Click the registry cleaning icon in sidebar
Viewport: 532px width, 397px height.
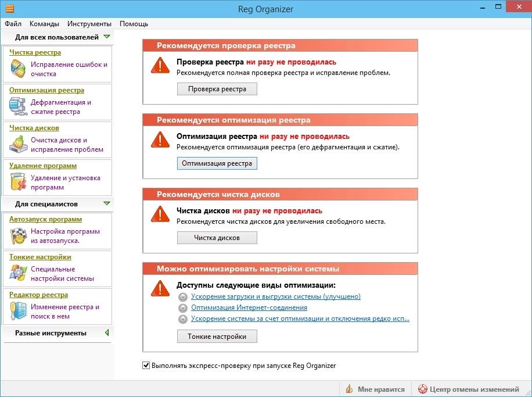click(17, 69)
